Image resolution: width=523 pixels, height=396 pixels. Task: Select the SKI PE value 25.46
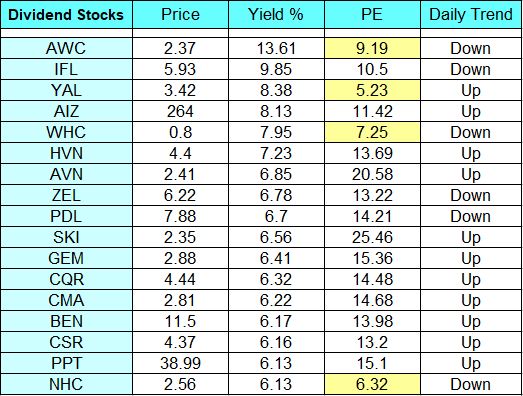pos(372,238)
